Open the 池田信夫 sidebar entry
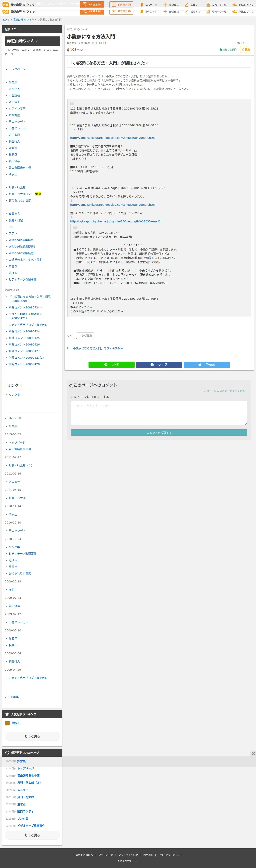Viewport: 256px width, 868px height. point(14,102)
